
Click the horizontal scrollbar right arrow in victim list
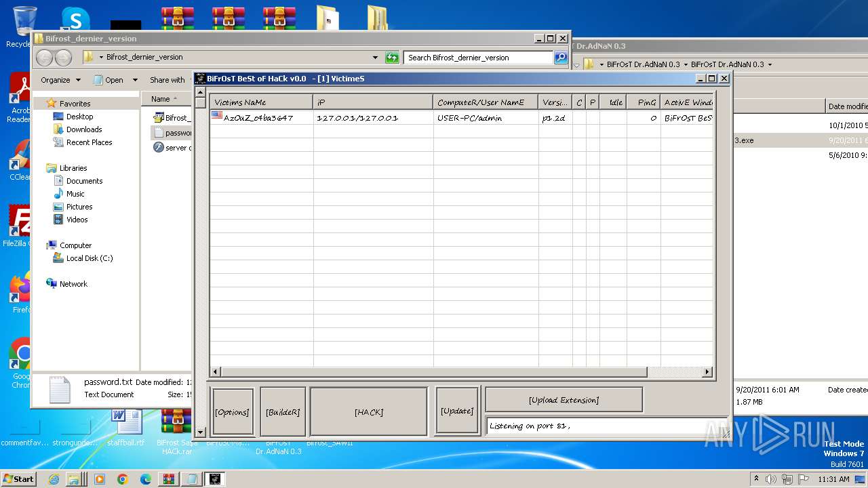pyautogui.click(x=707, y=371)
